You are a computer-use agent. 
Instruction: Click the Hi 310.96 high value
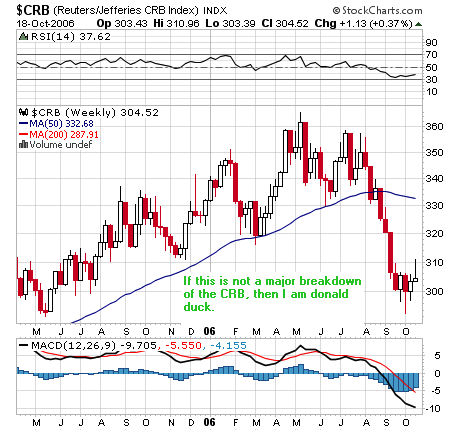point(176,24)
